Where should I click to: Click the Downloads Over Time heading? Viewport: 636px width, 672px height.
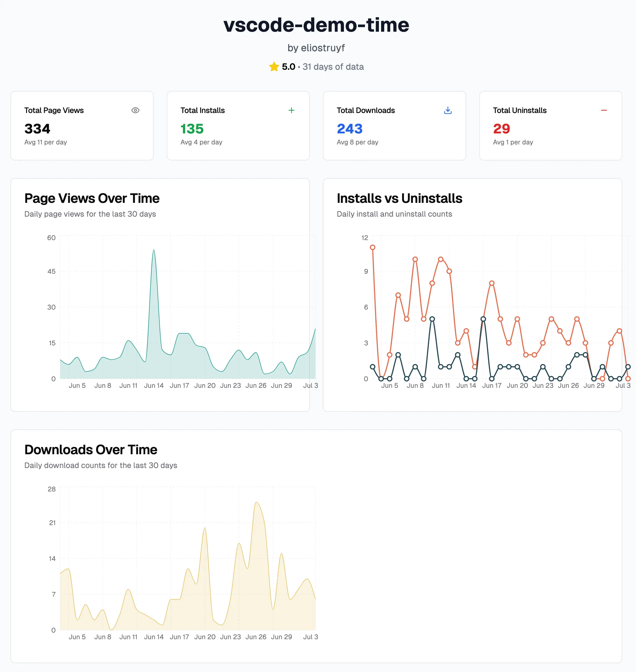91,450
